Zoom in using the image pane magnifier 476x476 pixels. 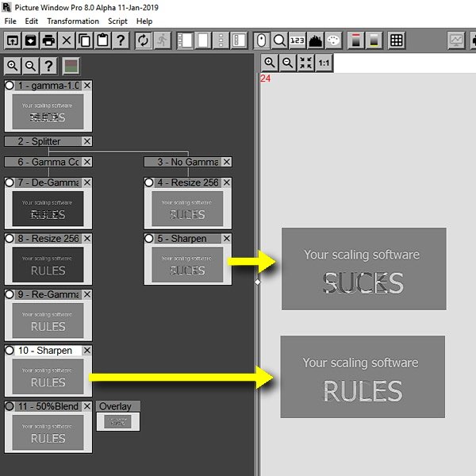[x=270, y=63]
